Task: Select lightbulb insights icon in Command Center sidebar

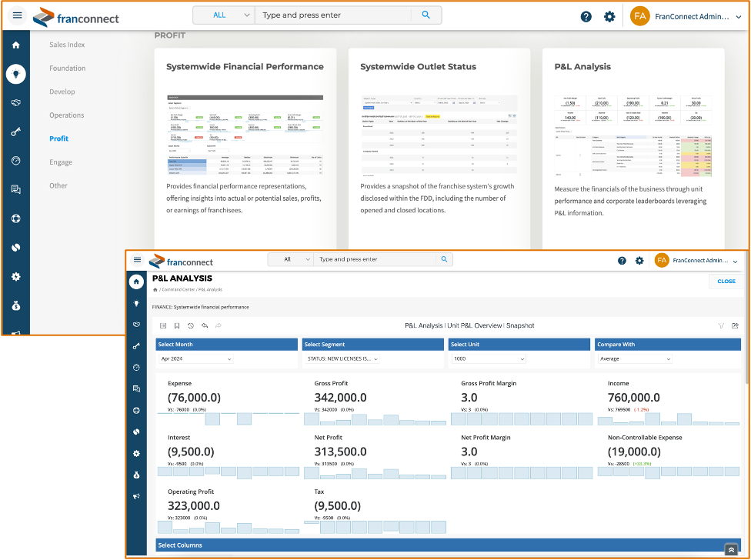Action: tap(16, 74)
